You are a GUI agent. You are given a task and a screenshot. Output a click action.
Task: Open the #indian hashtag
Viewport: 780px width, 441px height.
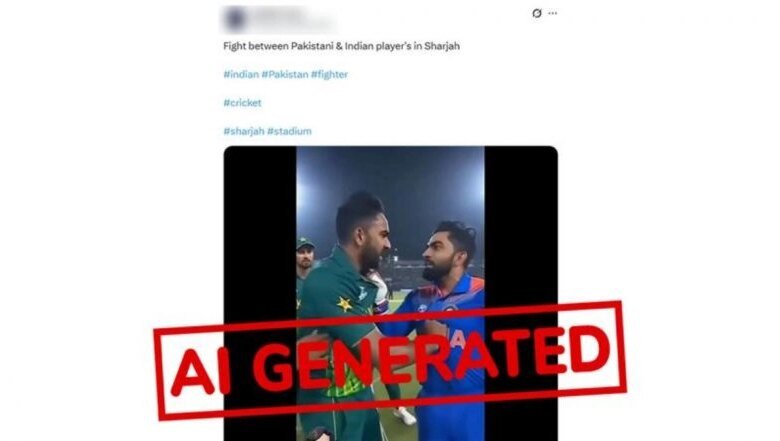[x=241, y=75]
